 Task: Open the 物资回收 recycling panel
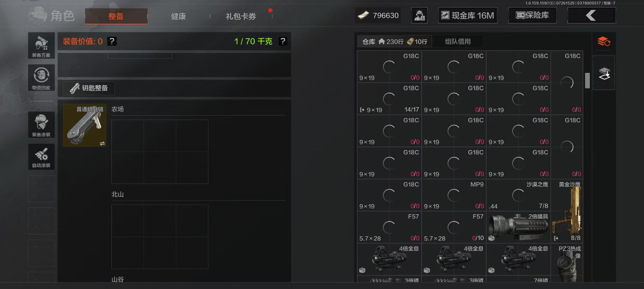point(41,78)
